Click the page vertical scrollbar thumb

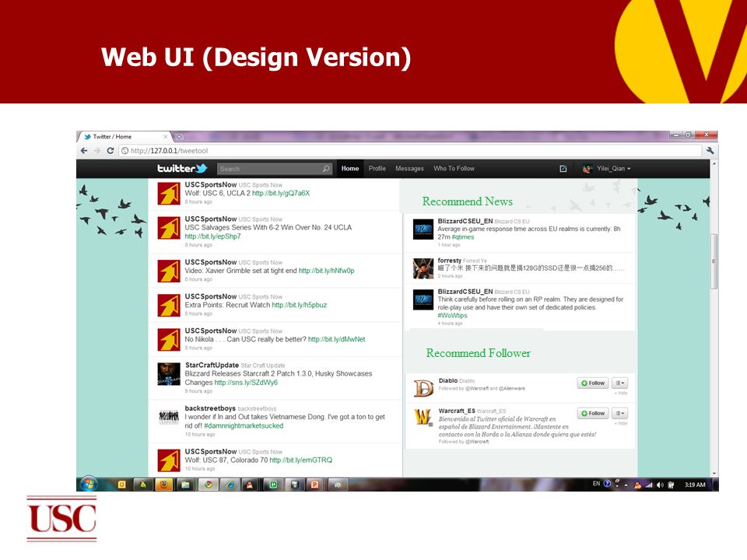pos(714,261)
